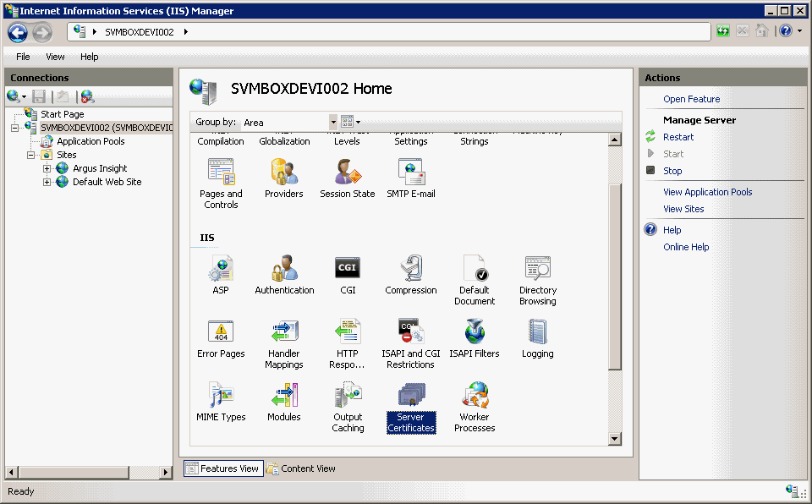Open the Compression feature

(411, 269)
